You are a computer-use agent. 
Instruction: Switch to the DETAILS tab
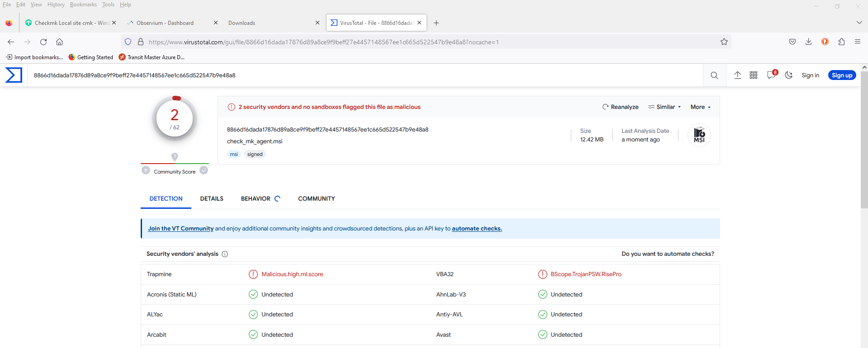(212, 199)
